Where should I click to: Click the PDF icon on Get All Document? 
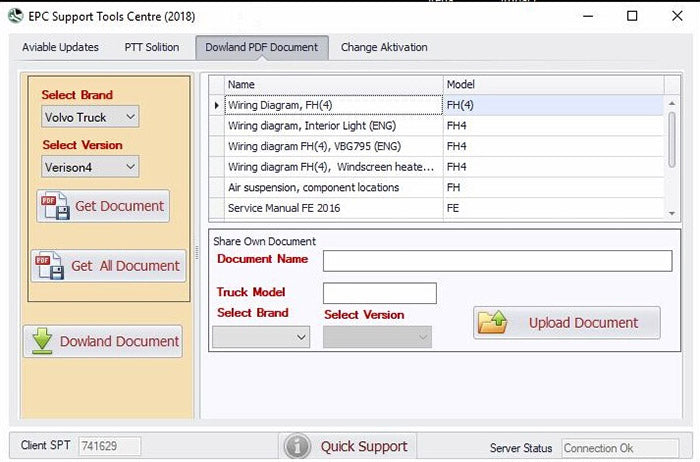(49, 266)
